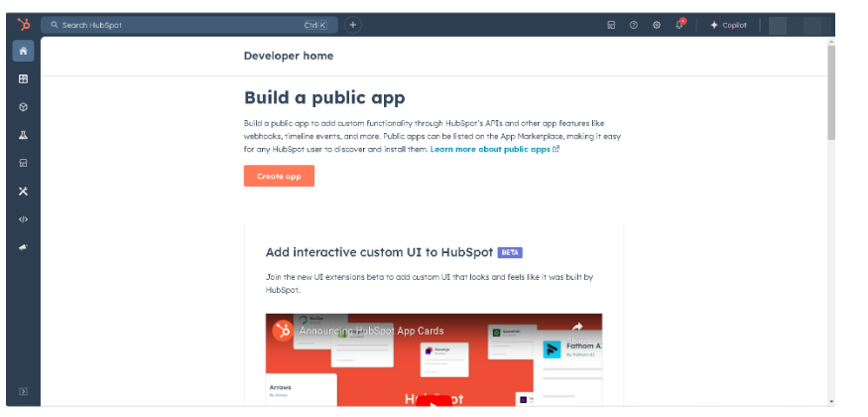This screenshot has width=868, height=417.
Task: Open the marketplace icon in top bar
Action: click(611, 25)
